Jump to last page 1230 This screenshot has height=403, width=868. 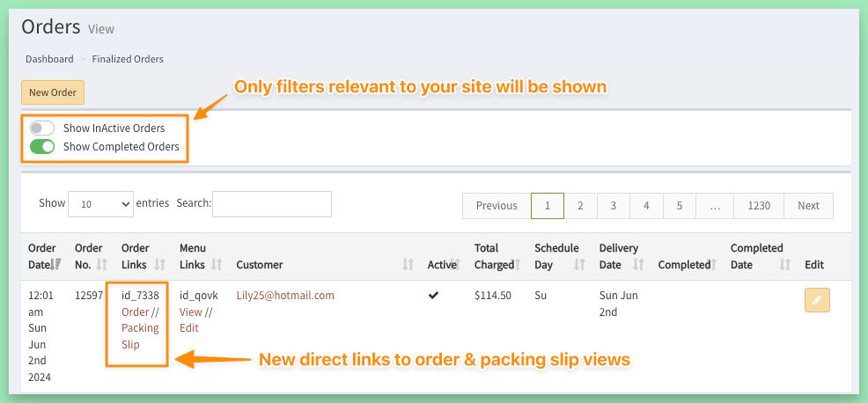click(759, 205)
